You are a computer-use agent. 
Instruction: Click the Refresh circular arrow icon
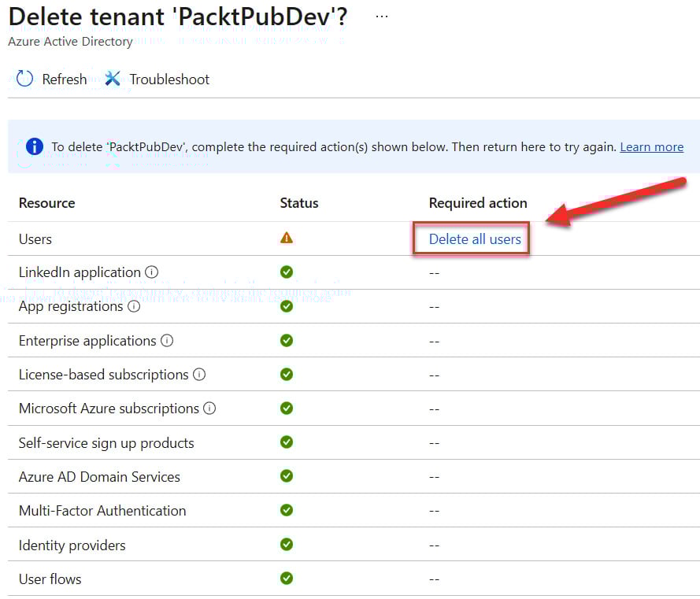[24, 79]
